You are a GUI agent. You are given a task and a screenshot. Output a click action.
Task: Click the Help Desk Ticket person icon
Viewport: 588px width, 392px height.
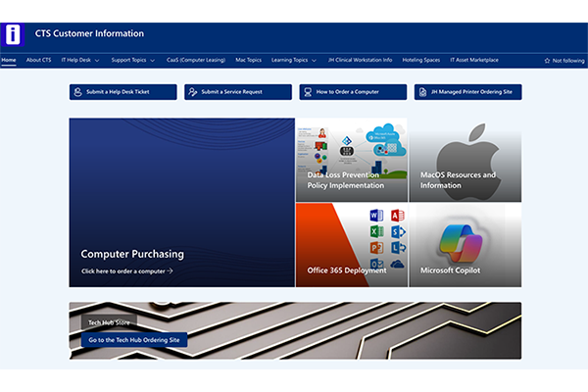tap(78, 92)
